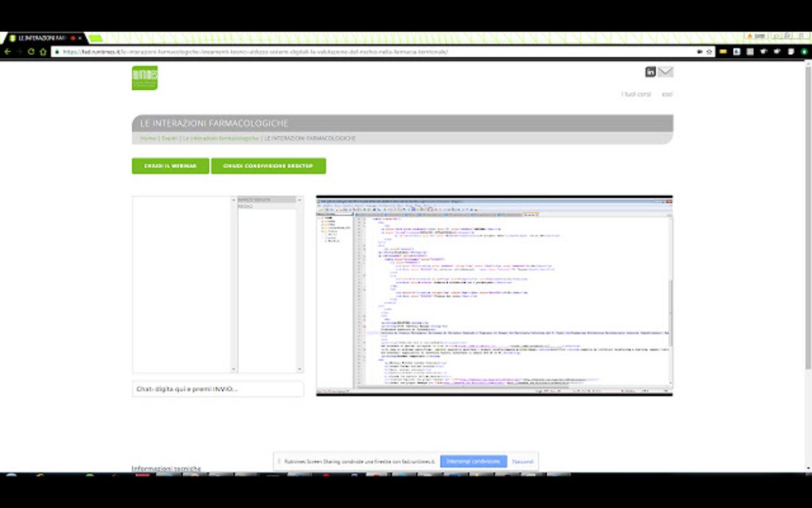The image size is (812, 508).
Task: Stop sharing with 'Interrompi condivisione'
Action: click(x=473, y=461)
